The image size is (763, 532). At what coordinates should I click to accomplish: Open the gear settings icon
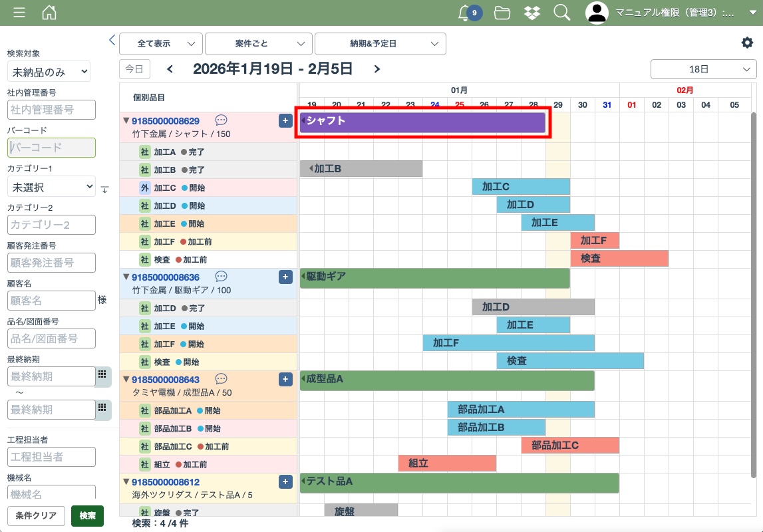747,43
